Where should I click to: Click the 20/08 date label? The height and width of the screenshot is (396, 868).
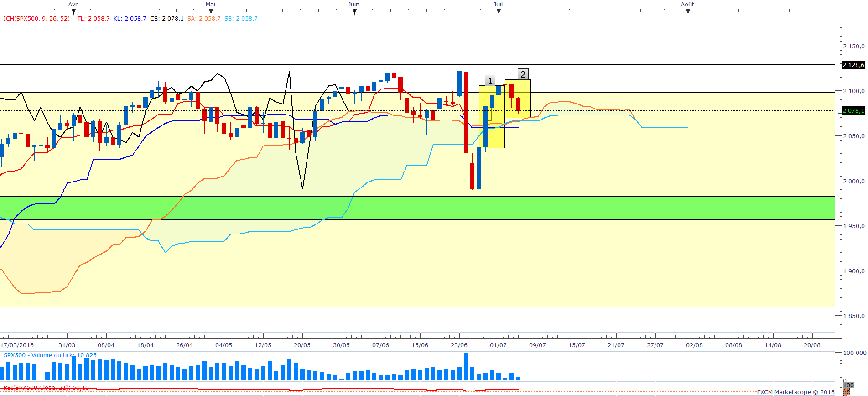812,345
